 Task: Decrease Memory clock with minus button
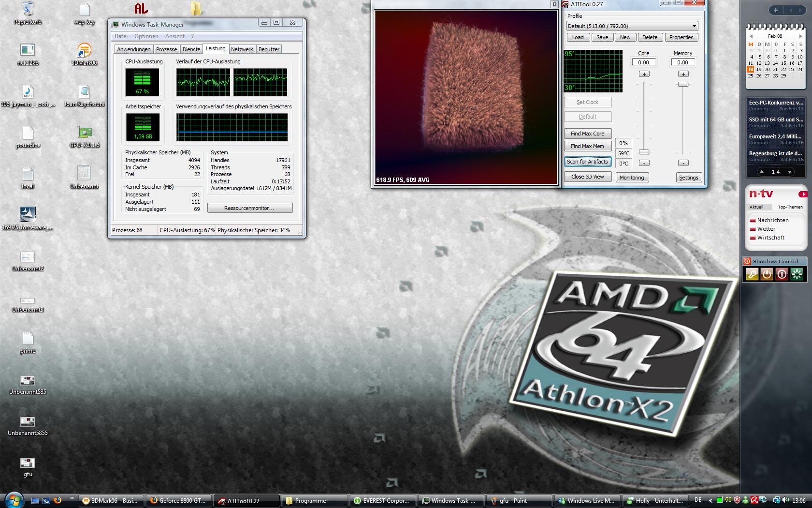click(683, 163)
